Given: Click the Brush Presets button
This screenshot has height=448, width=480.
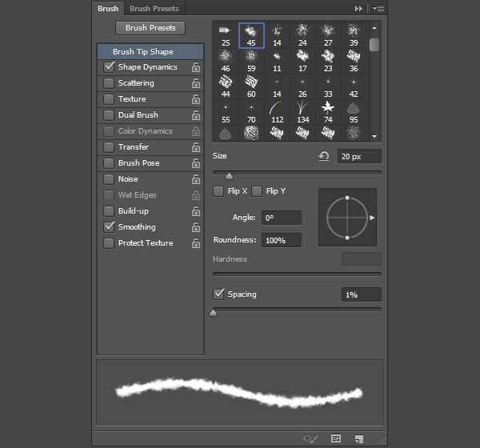Looking at the screenshot, I should pos(150,28).
